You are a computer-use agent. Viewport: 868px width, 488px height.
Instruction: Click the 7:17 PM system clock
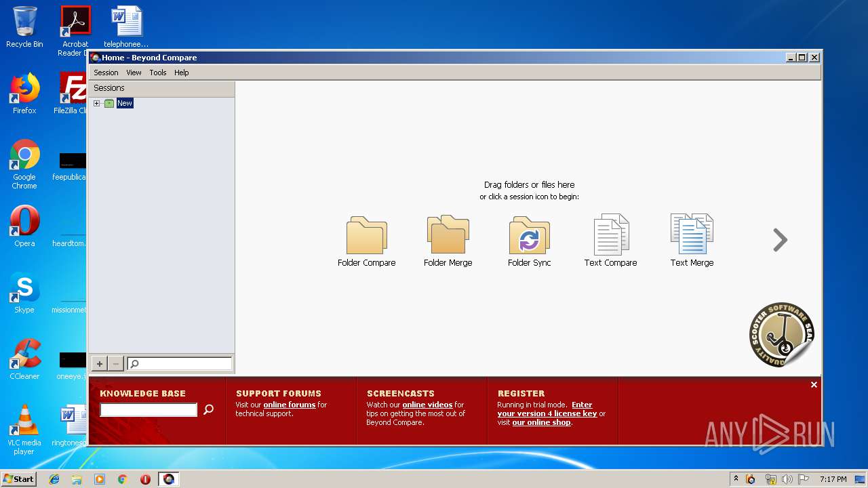pos(833,479)
